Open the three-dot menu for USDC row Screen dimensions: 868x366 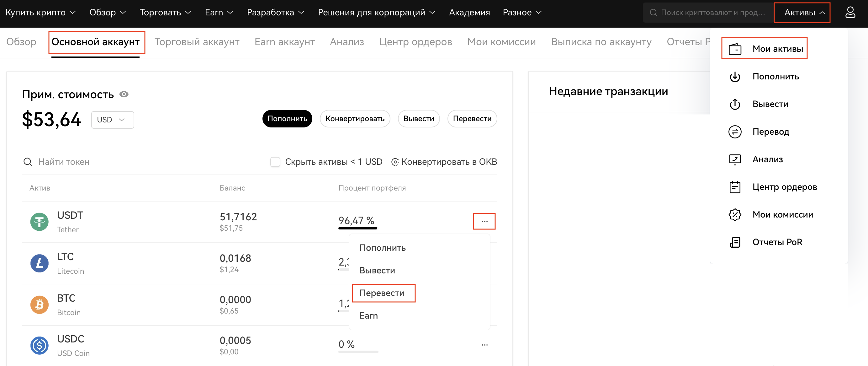point(484,345)
